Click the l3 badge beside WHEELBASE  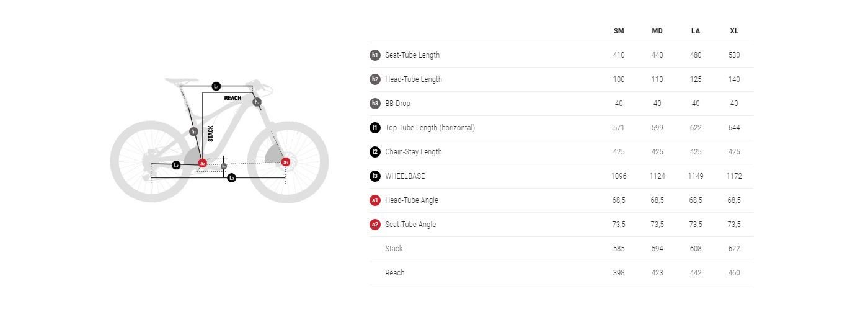[374, 176]
